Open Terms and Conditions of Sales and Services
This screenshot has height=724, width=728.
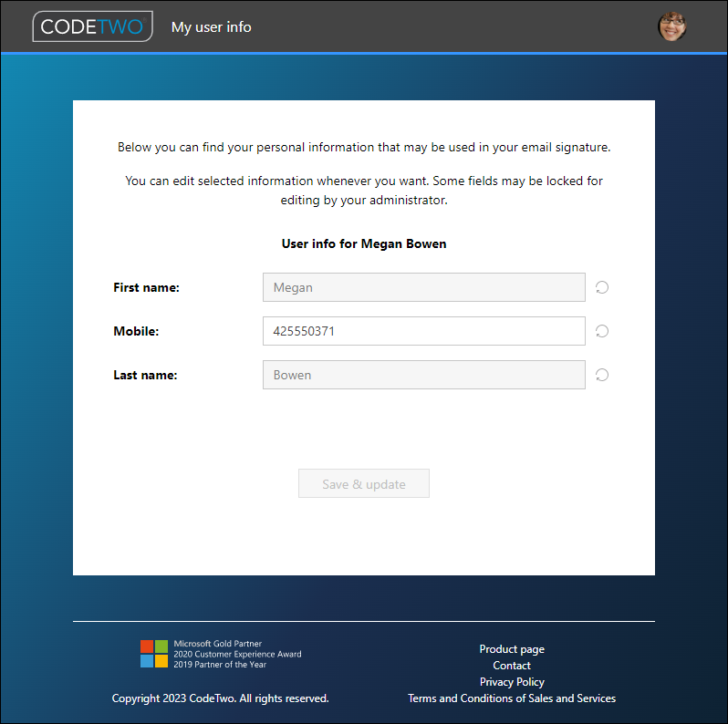click(512, 698)
